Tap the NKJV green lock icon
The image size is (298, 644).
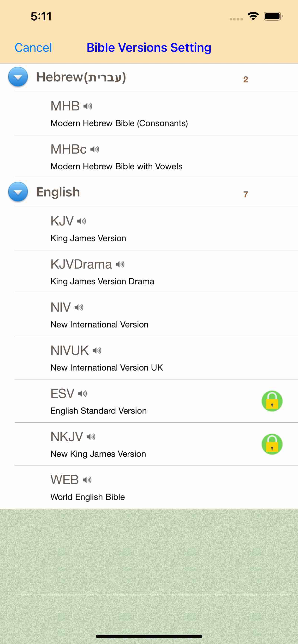pos(272,444)
